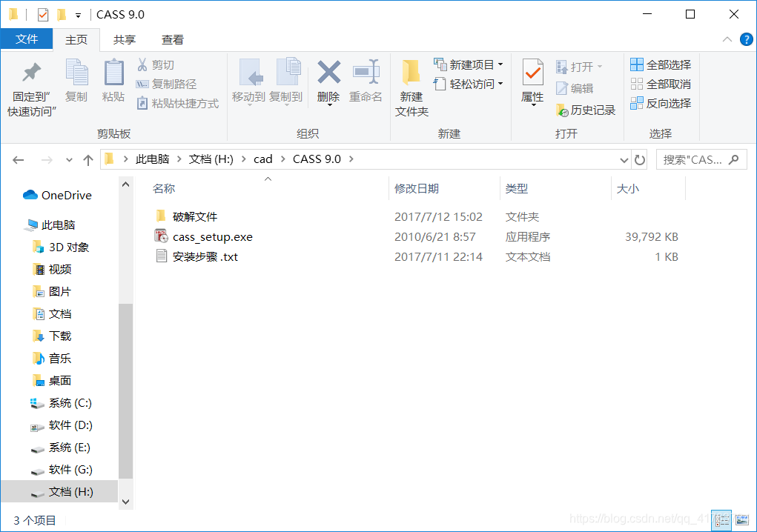This screenshot has width=757, height=532.
Task: Collapse the ribbon with the chevron
Action: coord(727,39)
